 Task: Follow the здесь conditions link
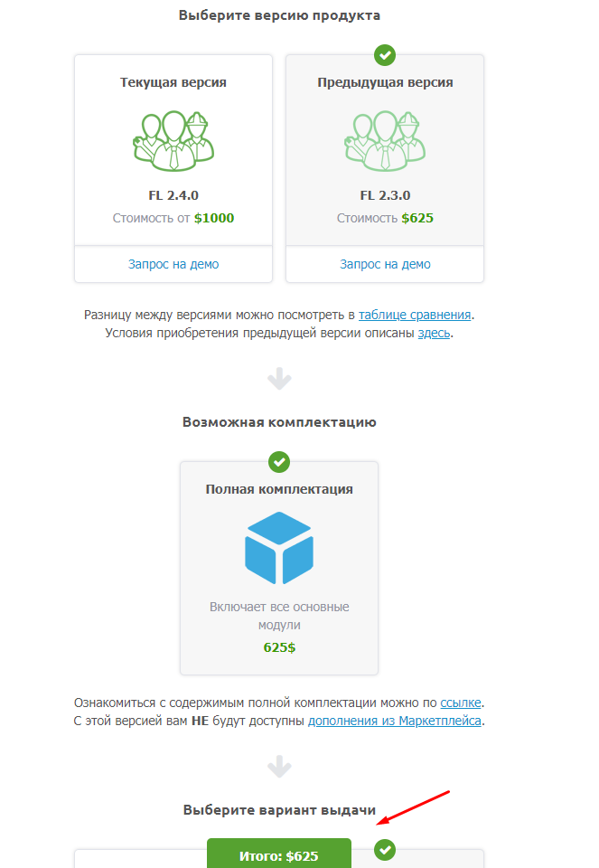[x=433, y=333]
